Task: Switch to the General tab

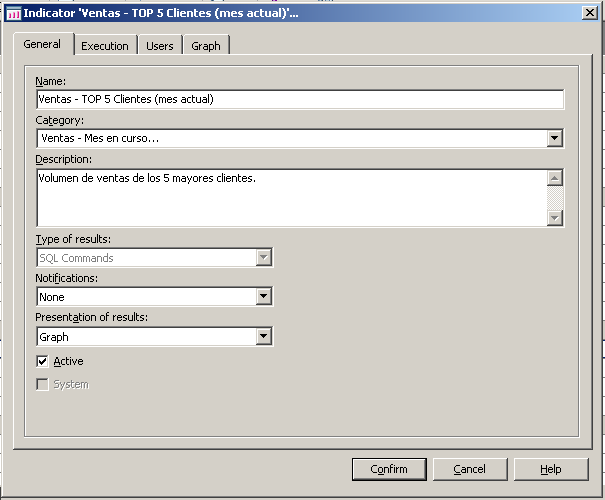Action: point(42,45)
